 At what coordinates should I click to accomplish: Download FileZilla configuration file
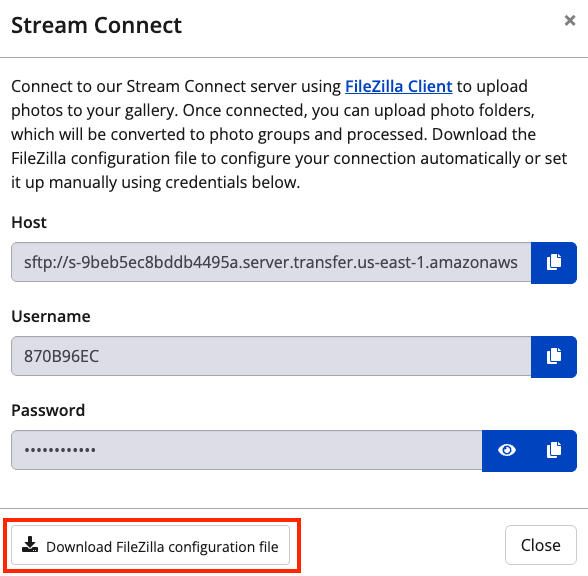[150, 545]
